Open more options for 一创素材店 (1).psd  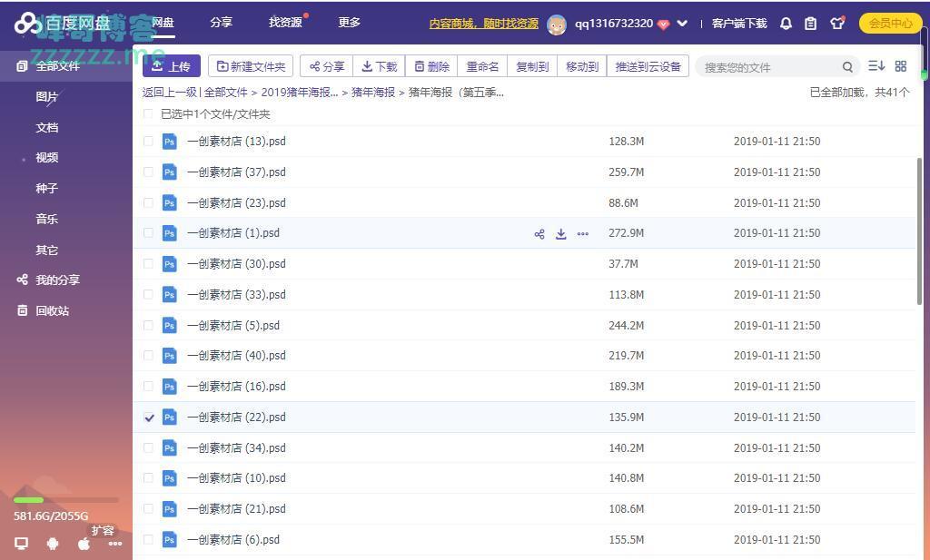tap(583, 234)
